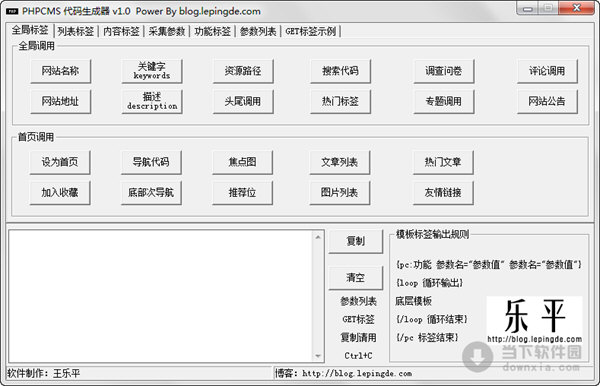
Task: Generate the 导航代码 snippet
Action: (151, 162)
